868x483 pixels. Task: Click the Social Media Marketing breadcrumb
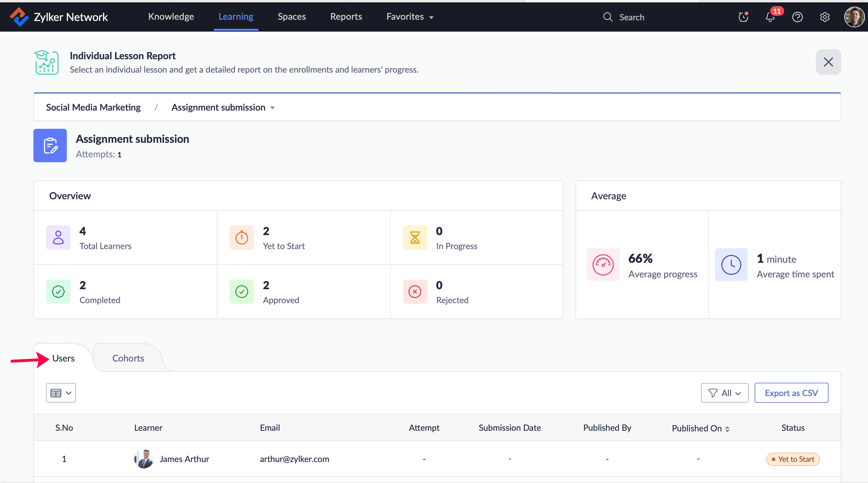[93, 108]
